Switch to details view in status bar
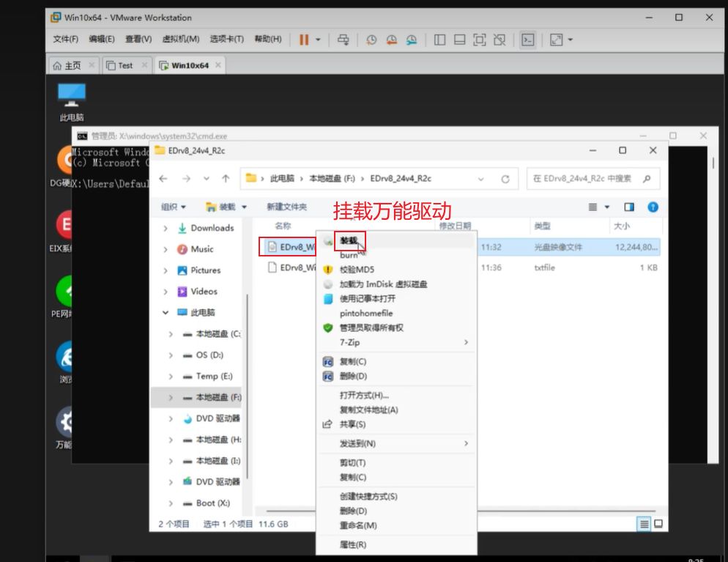The height and width of the screenshot is (562, 728). [644, 524]
